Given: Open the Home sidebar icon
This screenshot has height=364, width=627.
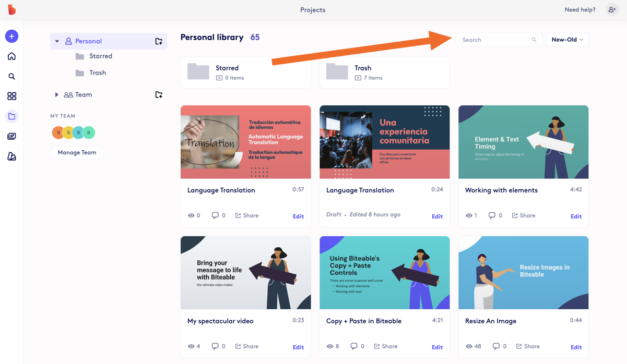Looking at the screenshot, I should click(11, 56).
